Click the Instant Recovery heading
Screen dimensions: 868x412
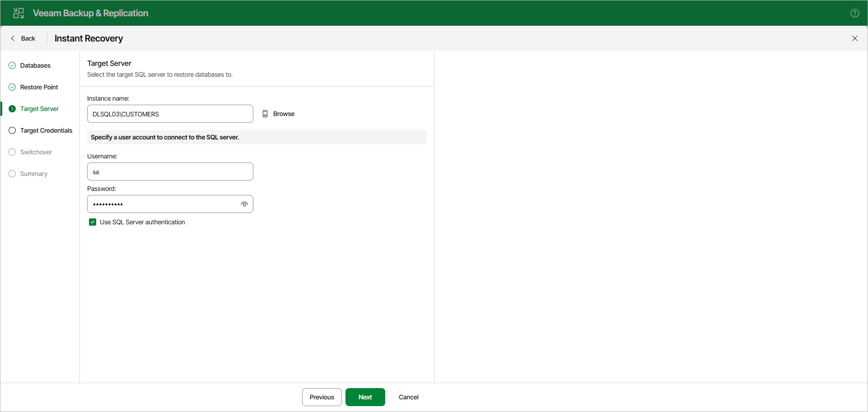click(x=89, y=38)
